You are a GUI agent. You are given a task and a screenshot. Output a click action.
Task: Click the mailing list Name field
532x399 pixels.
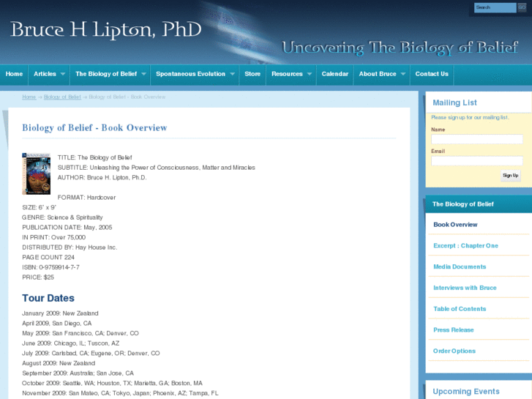pyautogui.click(x=476, y=139)
